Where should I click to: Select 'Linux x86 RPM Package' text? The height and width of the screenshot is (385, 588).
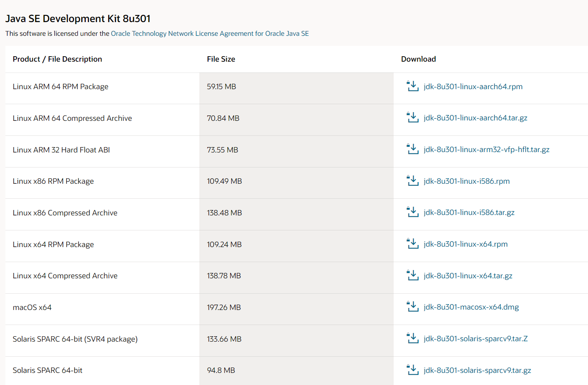[x=53, y=181]
